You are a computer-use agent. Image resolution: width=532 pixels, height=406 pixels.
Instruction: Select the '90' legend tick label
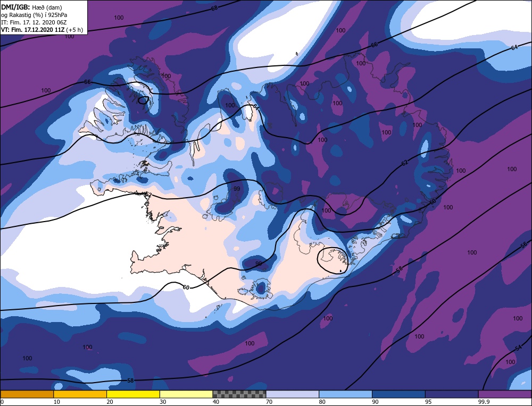(375, 402)
